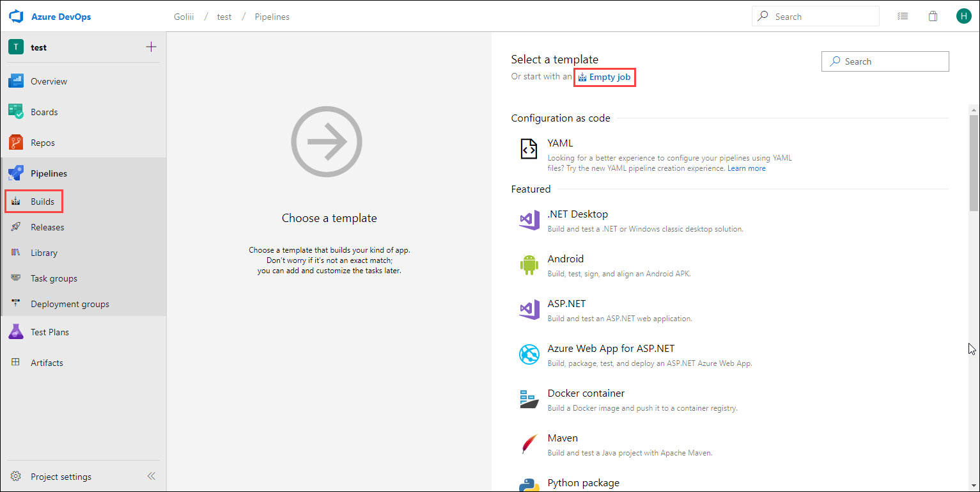This screenshot has width=980, height=492.
Task: Select the .NET Desktop Visual Studio icon
Action: pos(529,221)
